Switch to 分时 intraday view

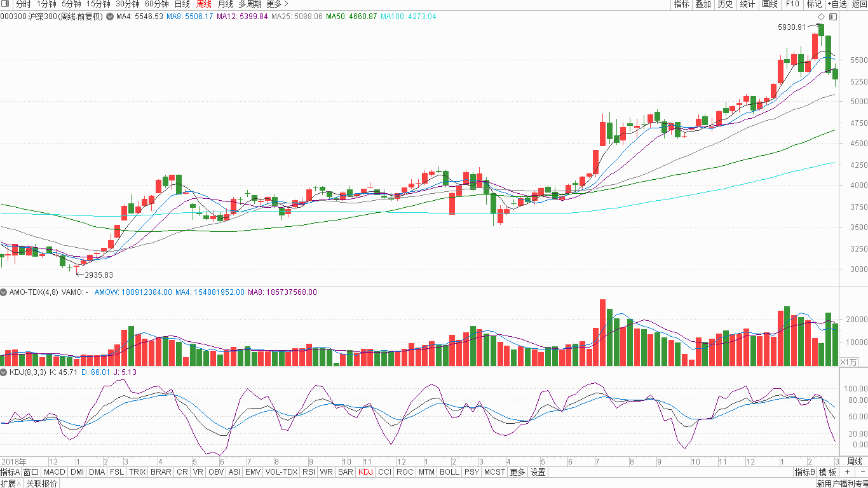tap(23, 4)
